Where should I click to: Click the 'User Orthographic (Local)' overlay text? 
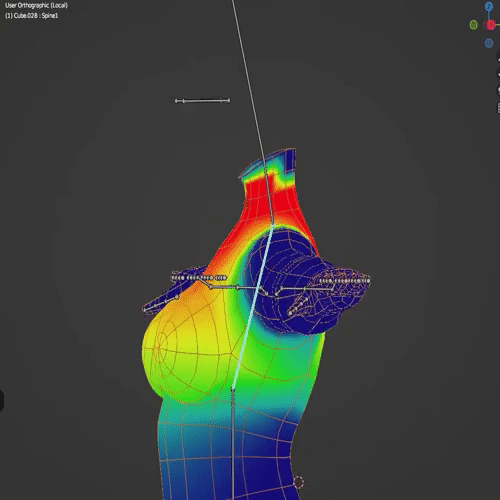pyautogui.click(x=36, y=6)
